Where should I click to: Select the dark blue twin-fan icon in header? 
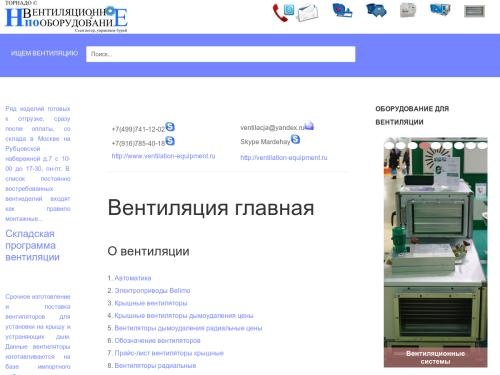(x=376, y=10)
